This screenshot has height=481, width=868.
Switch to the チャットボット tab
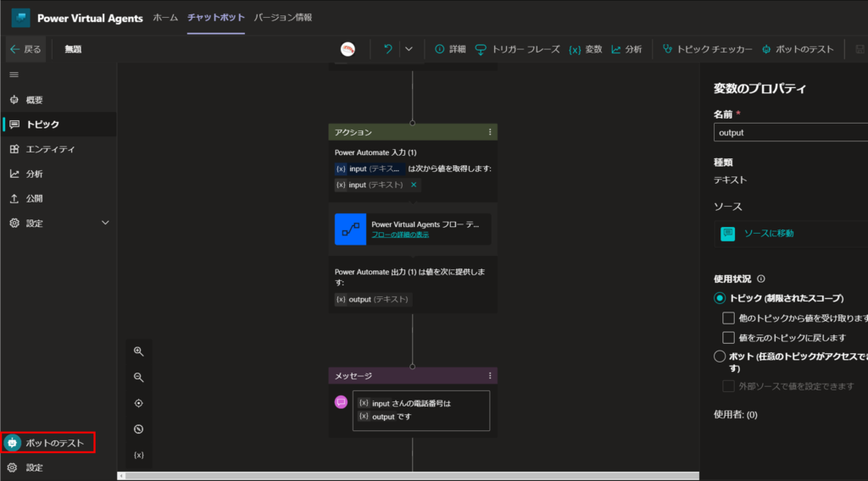216,18
